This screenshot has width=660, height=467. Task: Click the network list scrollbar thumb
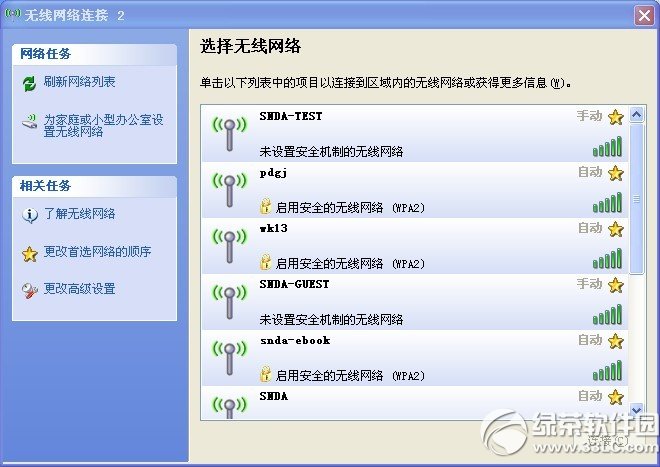point(636,199)
